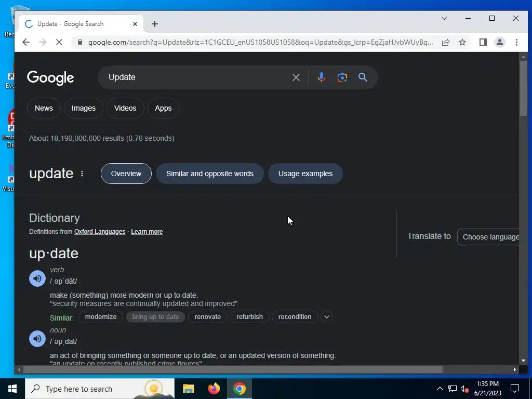532x399 pixels.
Task: Open the clock showing 1:35 PM
Action: click(487, 389)
